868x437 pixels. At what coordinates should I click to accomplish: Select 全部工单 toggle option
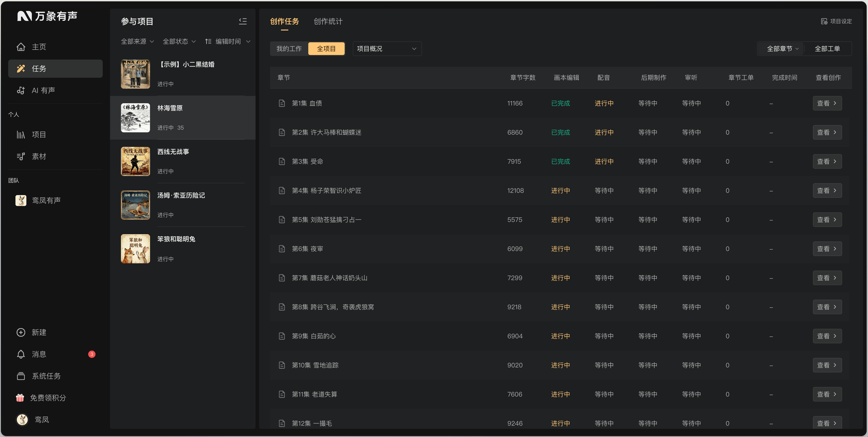[827, 48]
